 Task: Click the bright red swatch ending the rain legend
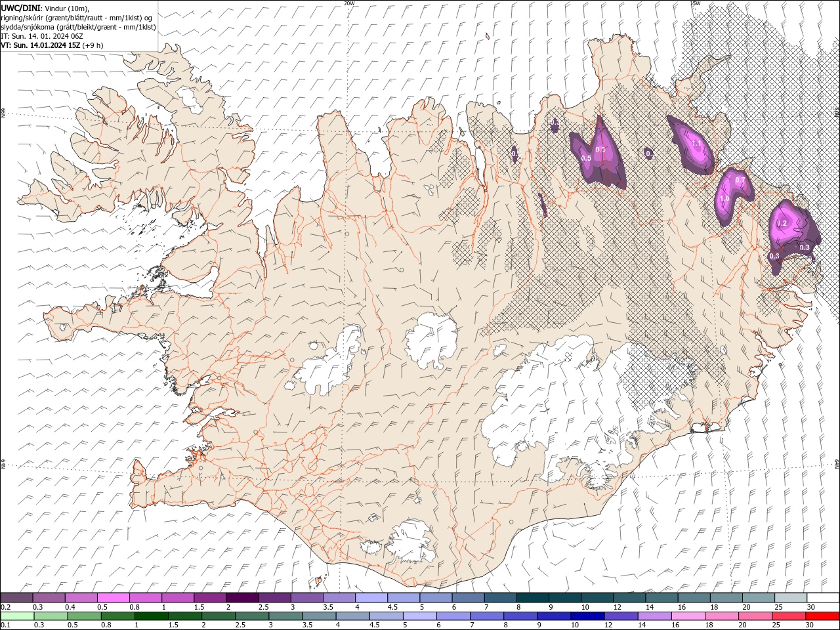(x=822, y=616)
